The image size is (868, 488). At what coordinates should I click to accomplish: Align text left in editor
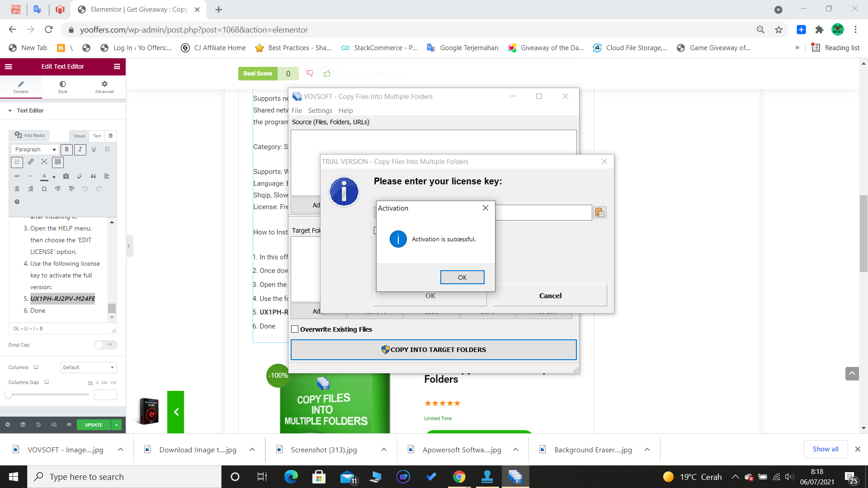coord(107,176)
